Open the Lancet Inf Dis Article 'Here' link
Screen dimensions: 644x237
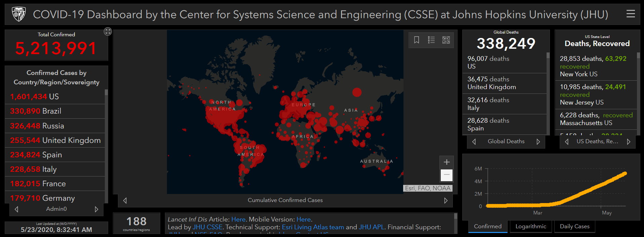238,219
